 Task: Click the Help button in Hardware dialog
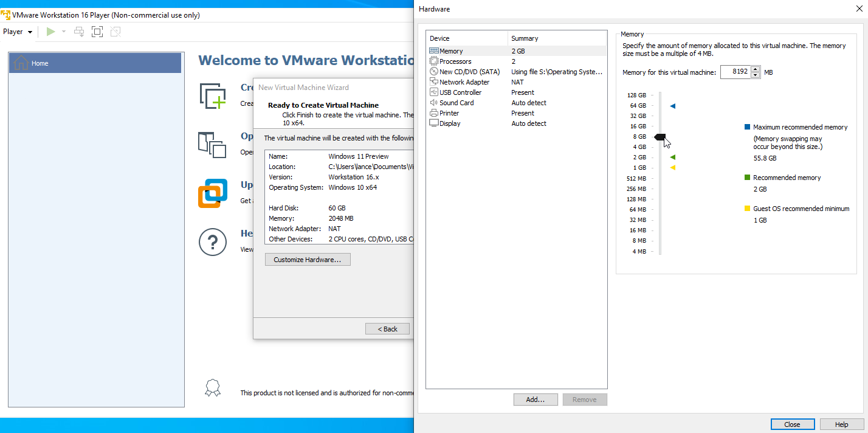tap(842, 424)
